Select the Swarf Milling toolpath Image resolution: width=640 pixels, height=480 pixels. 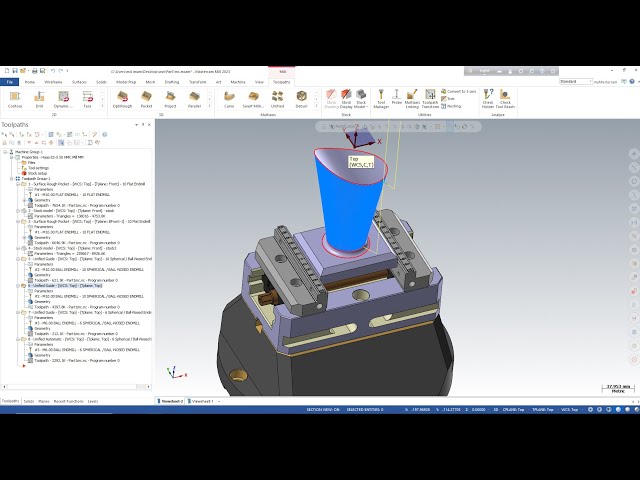click(x=253, y=100)
